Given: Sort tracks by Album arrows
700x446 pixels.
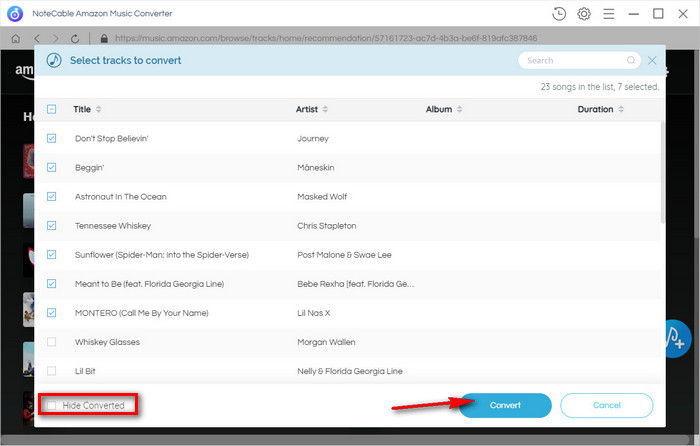Looking at the screenshot, I should click(x=459, y=109).
